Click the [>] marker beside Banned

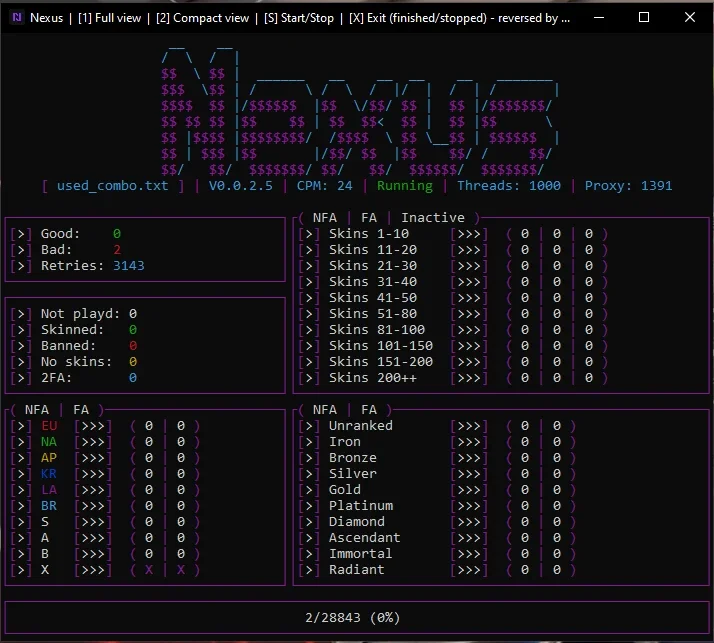click(x=21, y=346)
